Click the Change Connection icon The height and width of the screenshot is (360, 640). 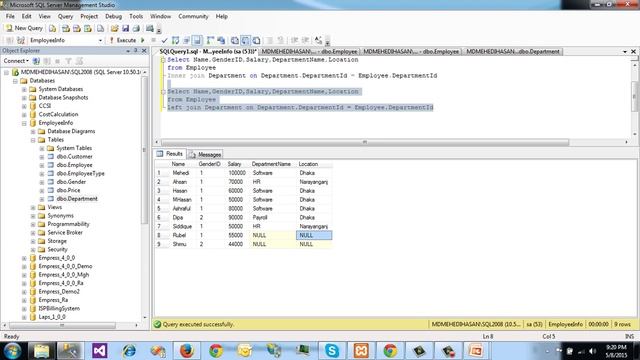click(21, 40)
